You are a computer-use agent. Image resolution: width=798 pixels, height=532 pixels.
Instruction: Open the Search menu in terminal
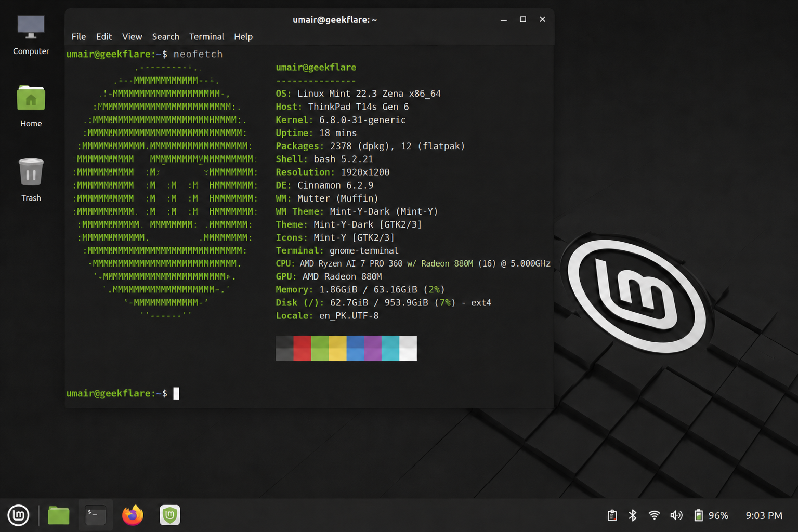click(166, 37)
